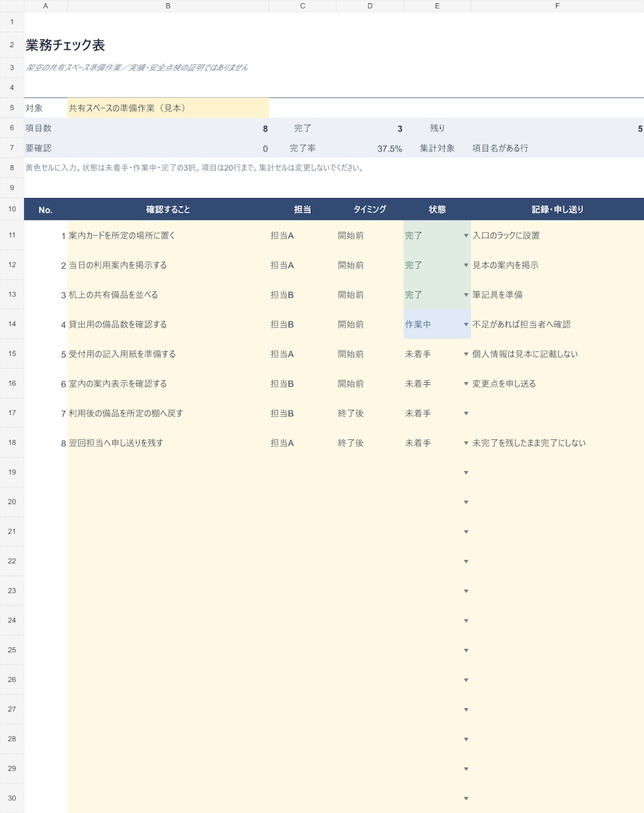Click the 要確認 label cell
This screenshot has height=813, width=644.
pyautogui.click(x=45, y=148)
